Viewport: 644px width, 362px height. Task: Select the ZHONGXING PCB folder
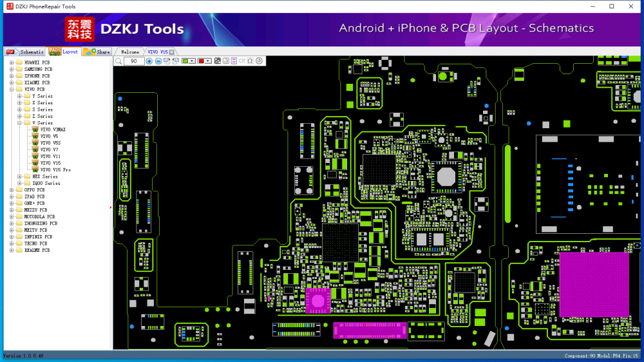tap(40, 224)
